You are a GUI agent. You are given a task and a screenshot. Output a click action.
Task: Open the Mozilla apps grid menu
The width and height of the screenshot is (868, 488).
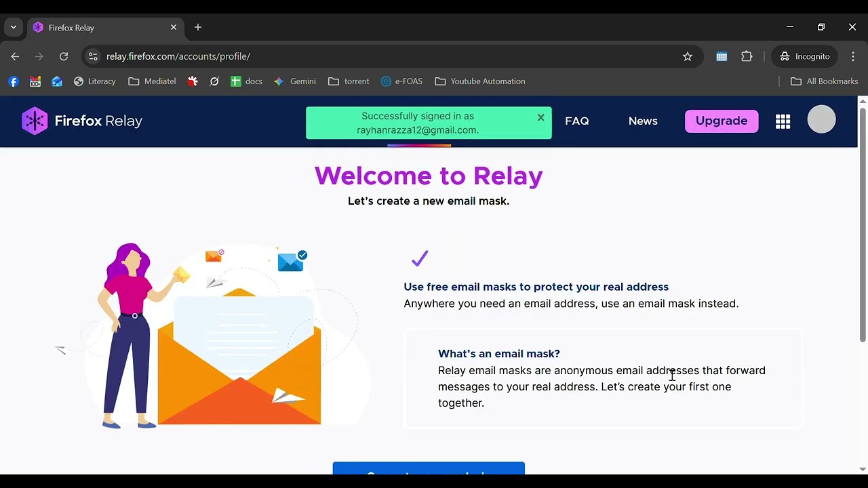(783, 121)
